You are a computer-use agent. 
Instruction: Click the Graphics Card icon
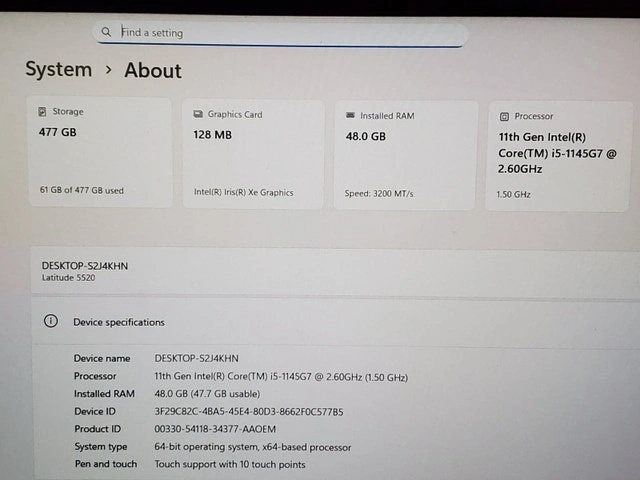pos(198,115)
